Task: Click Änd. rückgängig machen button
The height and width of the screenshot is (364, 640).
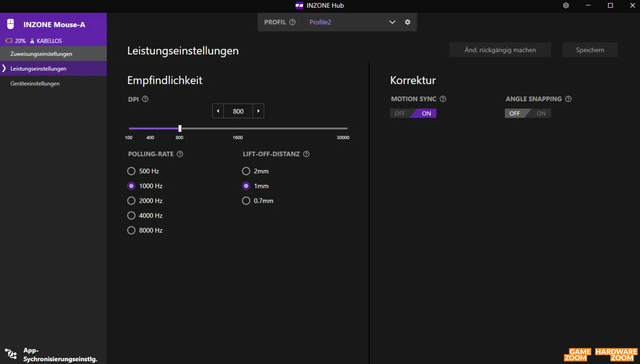Action: [x=500, y=50]
